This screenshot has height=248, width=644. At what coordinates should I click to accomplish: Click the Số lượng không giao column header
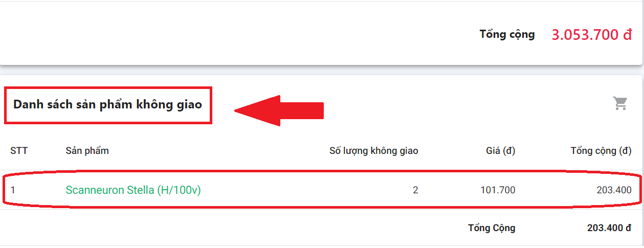pyautogui.click(x=374, y=151)
